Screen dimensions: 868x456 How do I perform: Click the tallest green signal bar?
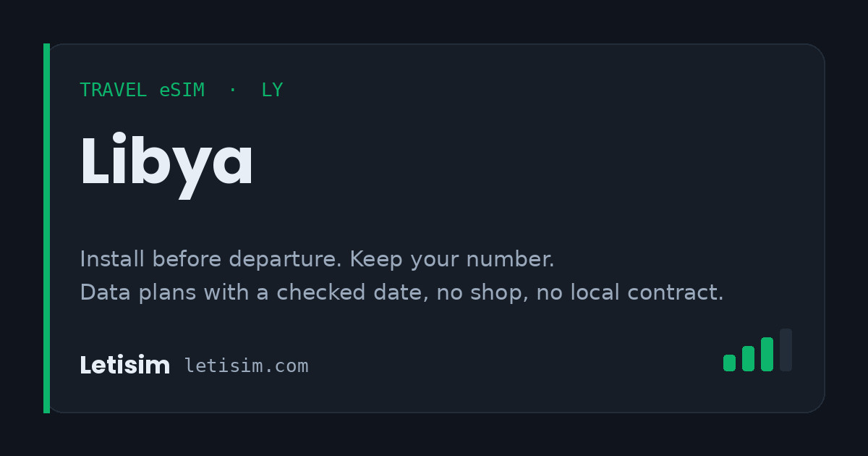767,354
